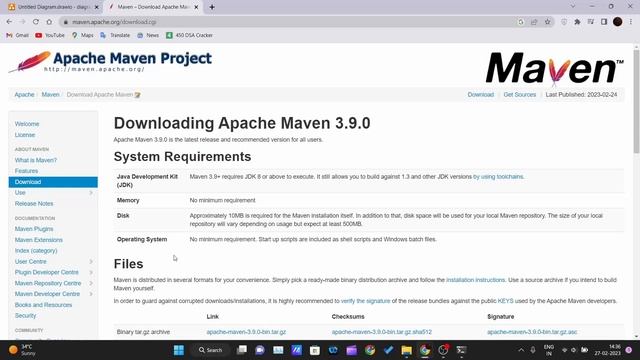Image resolution: width=640 pixels, height=360 pixels.
Task: Click the taskbar Search box
Action: 210,350
